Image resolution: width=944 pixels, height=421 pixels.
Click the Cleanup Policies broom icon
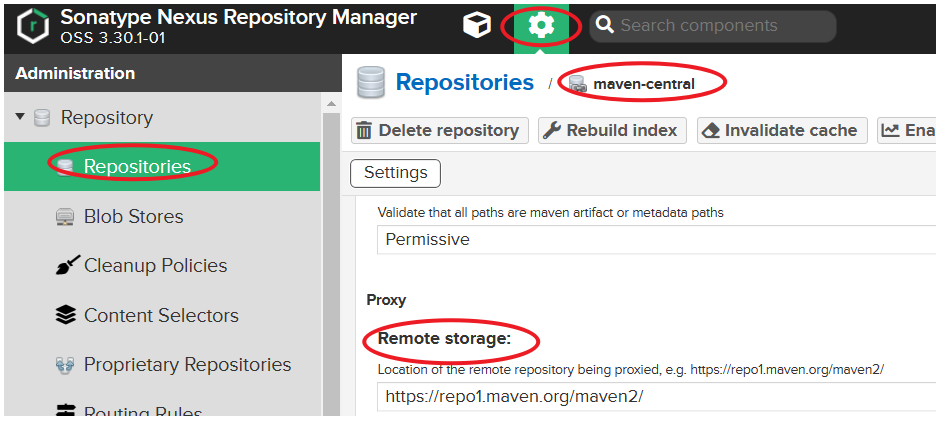(65, 266)
